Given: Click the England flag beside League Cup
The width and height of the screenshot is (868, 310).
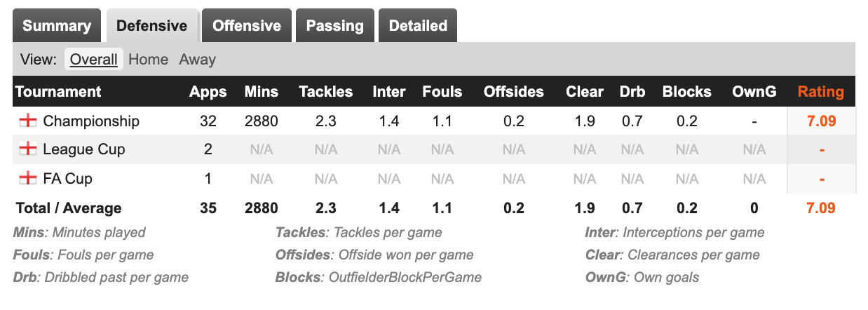Looking at the screenshot, I should (x=27, y=149).
